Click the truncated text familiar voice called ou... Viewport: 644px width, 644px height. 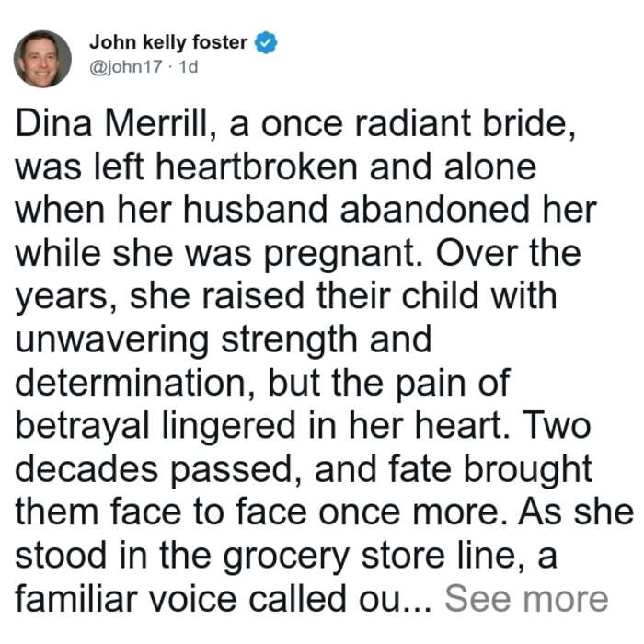224,599
